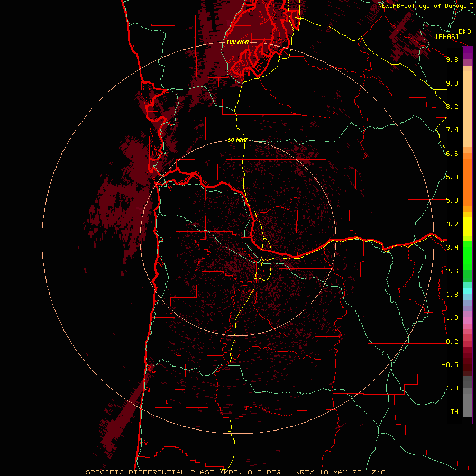Pick the orange segment of color bar
The width and height of the screenshot is (476, 476).
click(x=467, y=183)
